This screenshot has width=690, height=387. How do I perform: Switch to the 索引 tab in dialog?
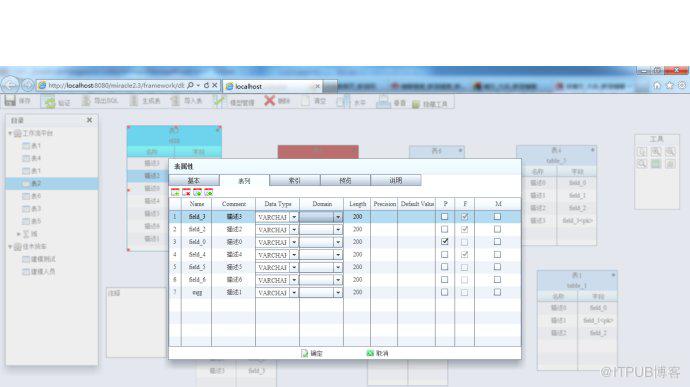pos(294,181)
